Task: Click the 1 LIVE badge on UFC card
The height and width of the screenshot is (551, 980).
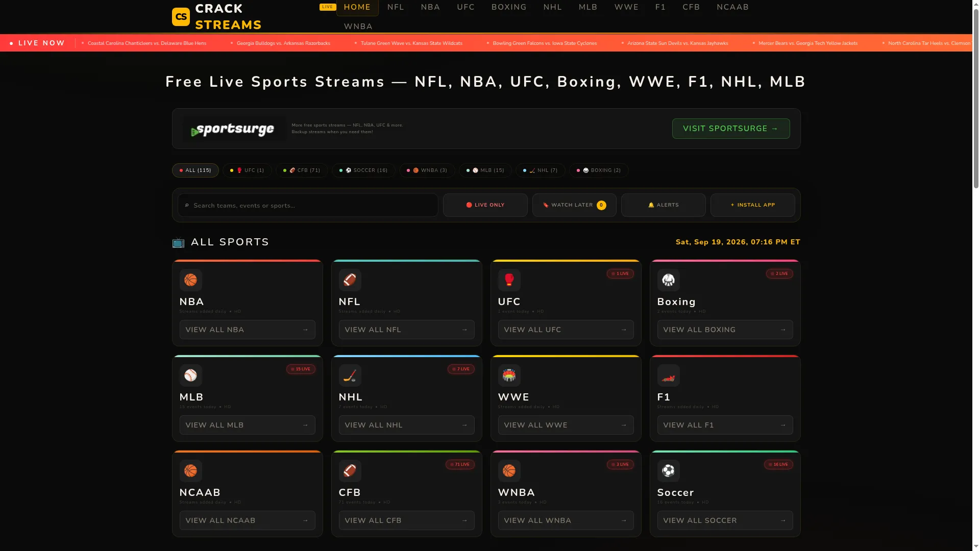Action: [x=620, y=274]
